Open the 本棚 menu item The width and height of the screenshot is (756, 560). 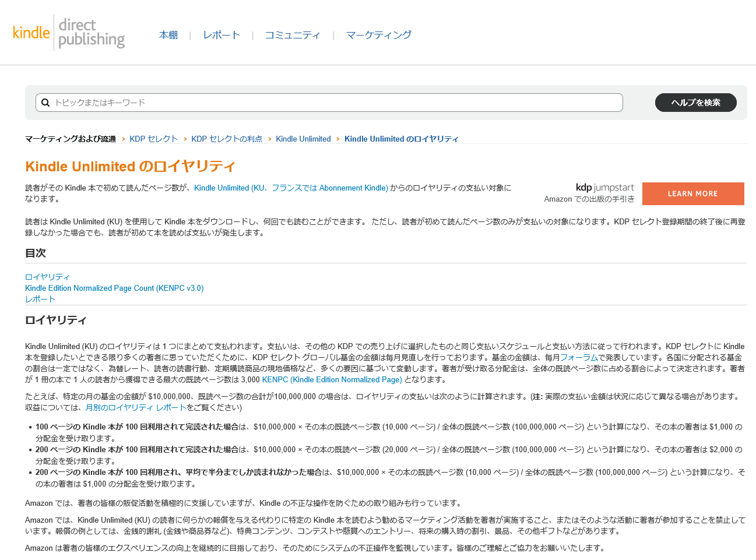pos(168,35)
